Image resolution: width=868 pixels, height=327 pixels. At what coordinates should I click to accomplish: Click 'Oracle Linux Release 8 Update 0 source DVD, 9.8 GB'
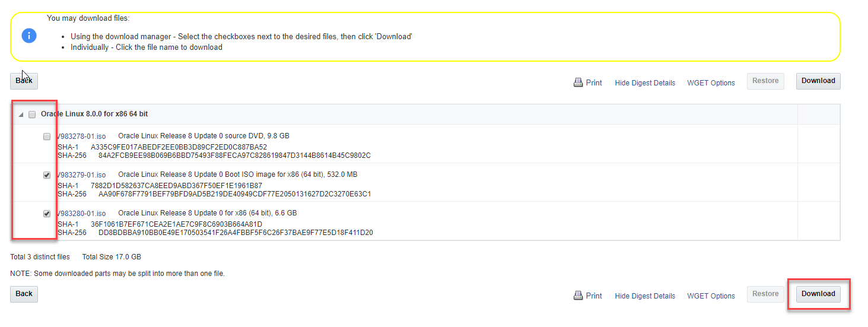point(204,136)
